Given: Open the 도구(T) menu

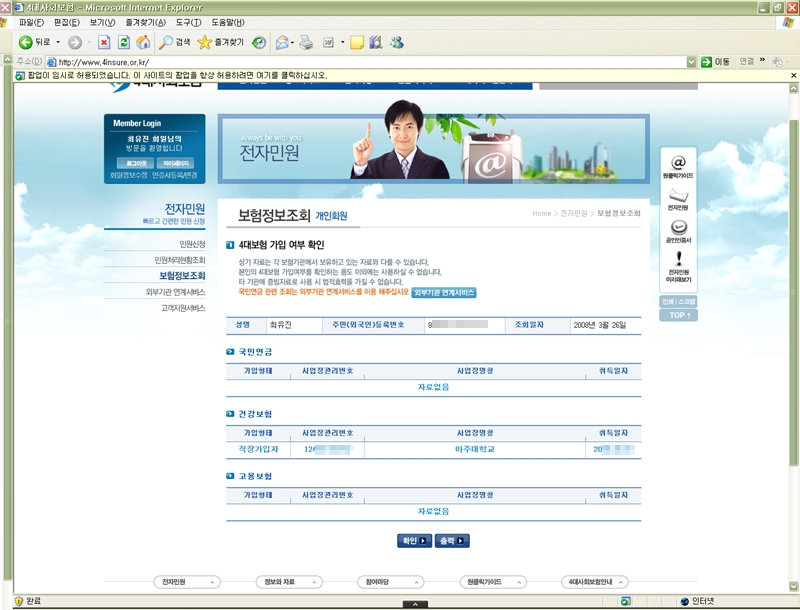Looking at the screenshot, I should point(188,22).
